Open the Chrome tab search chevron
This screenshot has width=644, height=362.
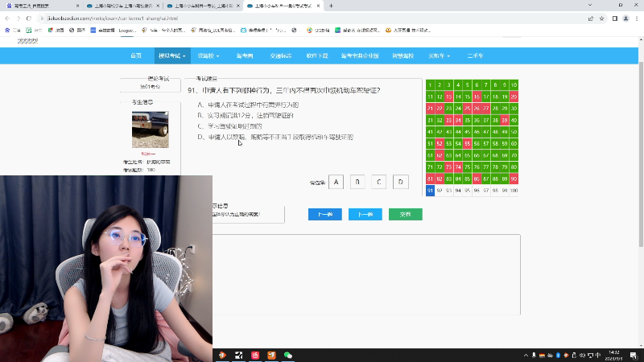tap(590, 5)
